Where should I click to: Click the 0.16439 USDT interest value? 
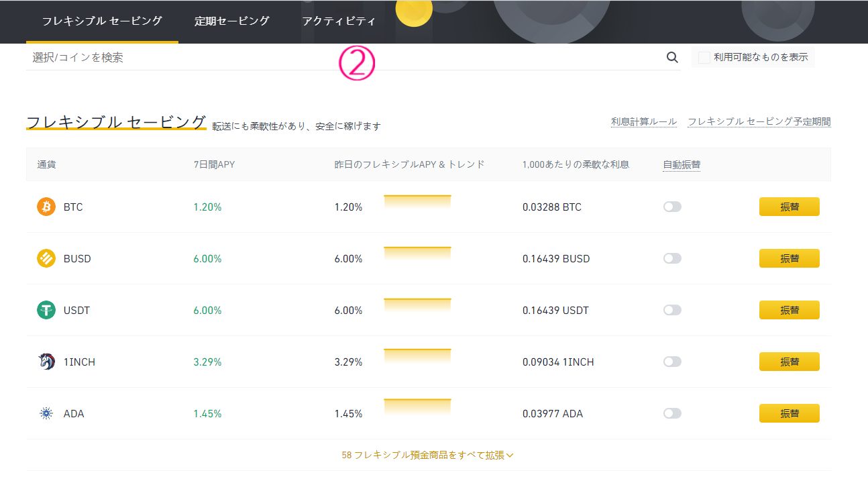(x=555, y=311)
